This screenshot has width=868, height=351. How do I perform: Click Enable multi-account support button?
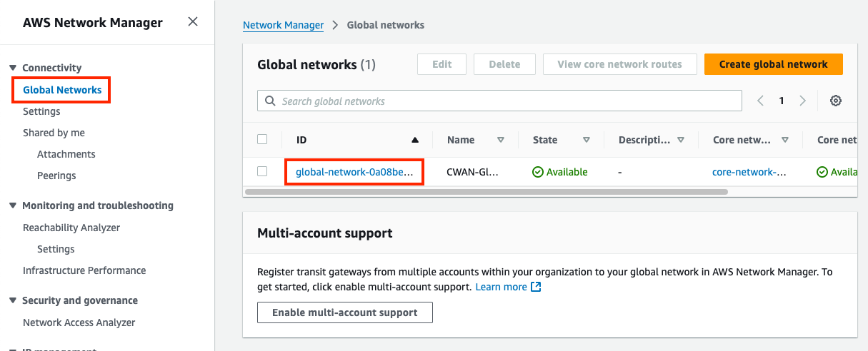[x=345, y=312]
